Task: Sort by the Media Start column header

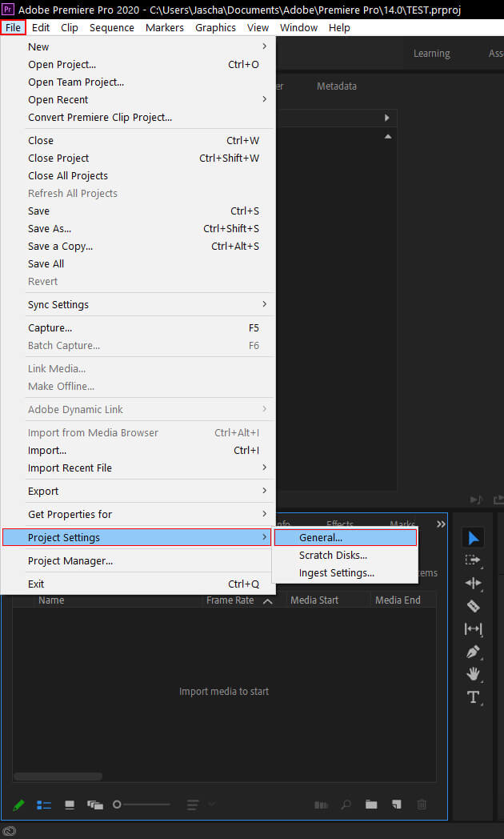Action: tap(314, 600)
